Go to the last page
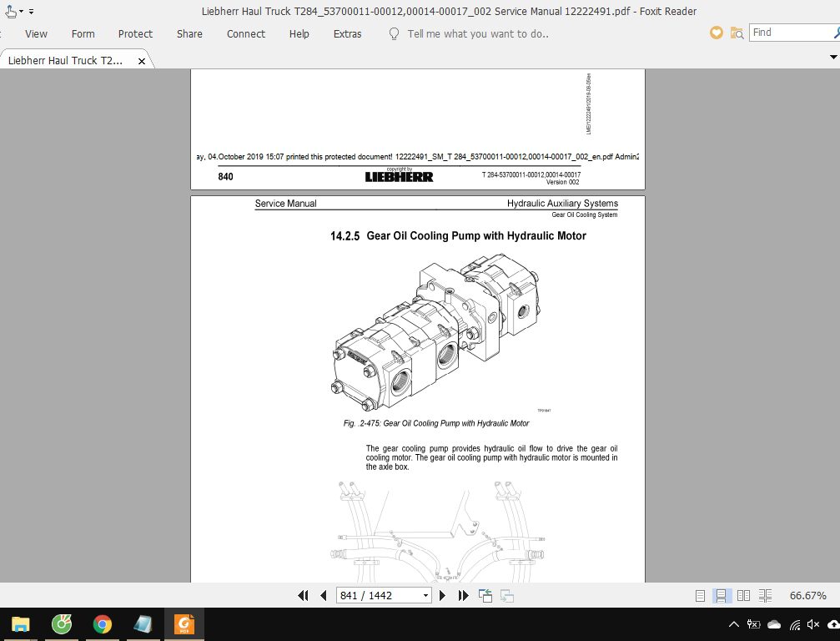This screenshot has height=641, width=840. click(x=464, y=595)
